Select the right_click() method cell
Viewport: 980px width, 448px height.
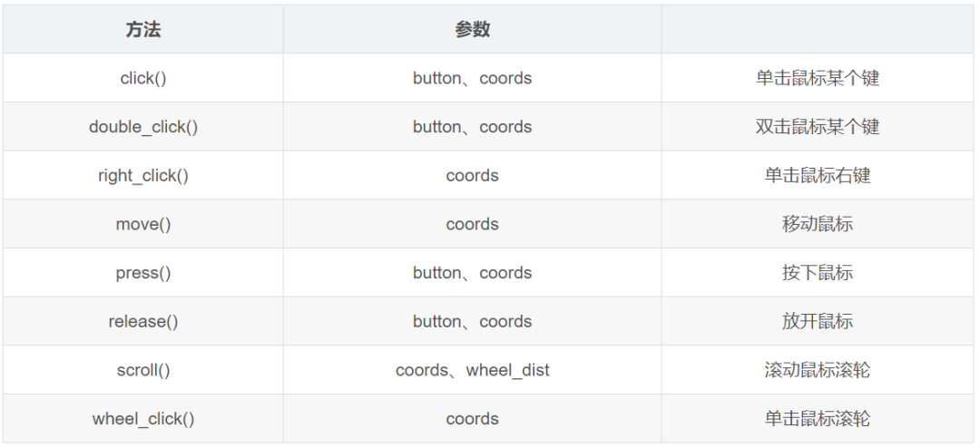[x=143, y=175]
